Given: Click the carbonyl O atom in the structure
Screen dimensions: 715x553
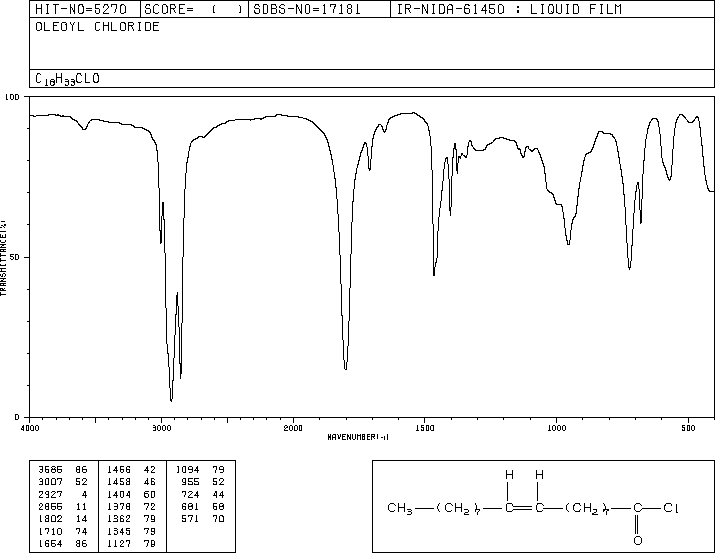Looking at the screenshot, I should click(x=637, y=541).
